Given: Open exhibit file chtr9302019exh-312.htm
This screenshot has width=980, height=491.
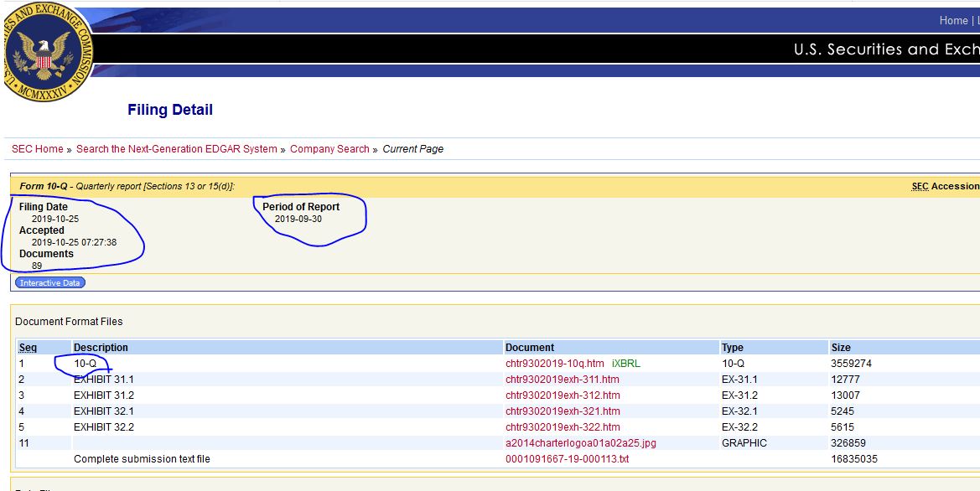Looking at the screenshot, I should pos(562,395).
